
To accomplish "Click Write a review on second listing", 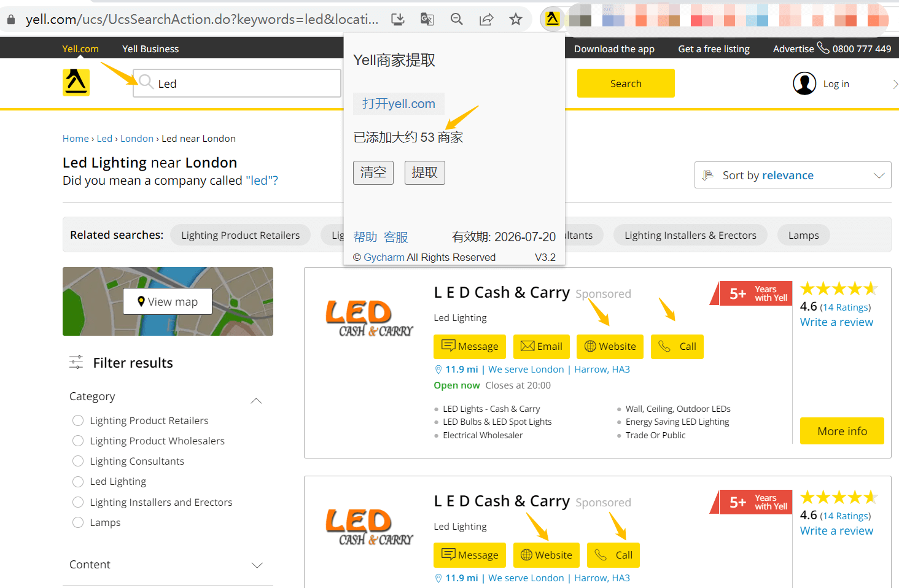I will [x=836, y=531].
